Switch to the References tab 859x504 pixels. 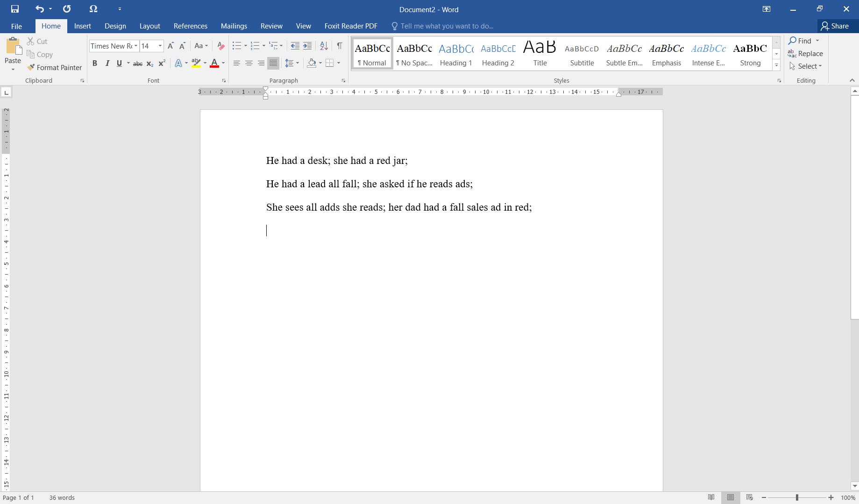191,26
